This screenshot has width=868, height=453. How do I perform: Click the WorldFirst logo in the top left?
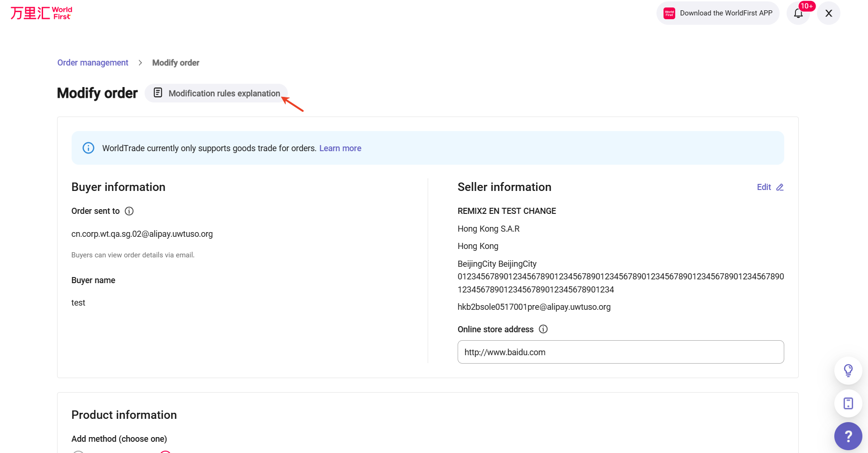click(41, 13)
